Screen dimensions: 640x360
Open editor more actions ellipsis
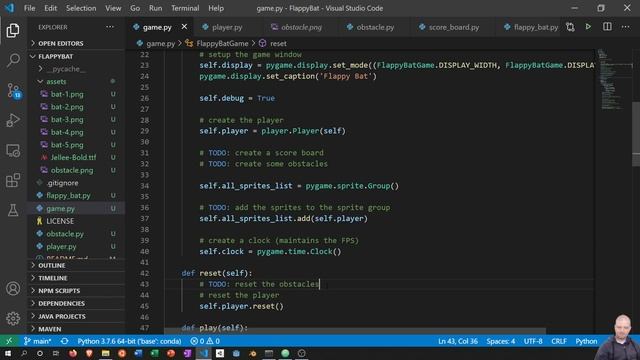point(625,27)
